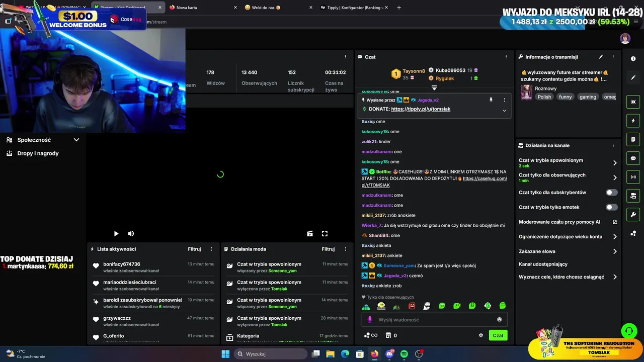Click the Polish tag

point(544,97)
